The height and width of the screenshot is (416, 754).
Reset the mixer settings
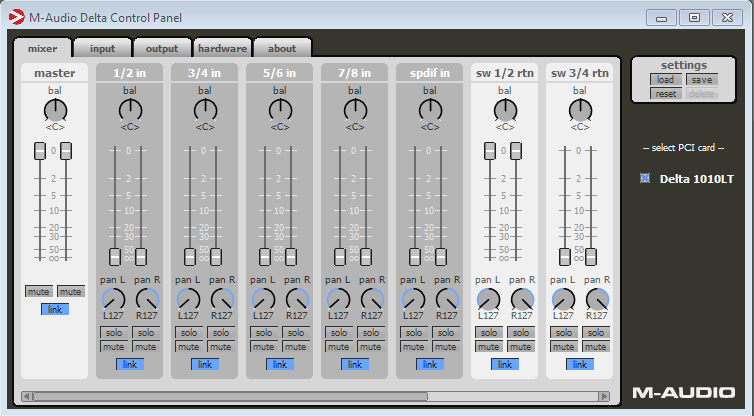point(666,93)
